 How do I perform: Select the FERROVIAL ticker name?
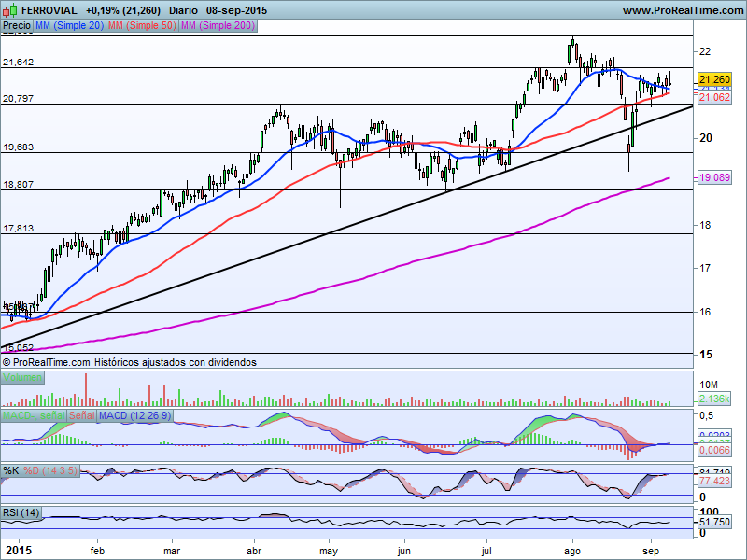click(x=49, y=10)
